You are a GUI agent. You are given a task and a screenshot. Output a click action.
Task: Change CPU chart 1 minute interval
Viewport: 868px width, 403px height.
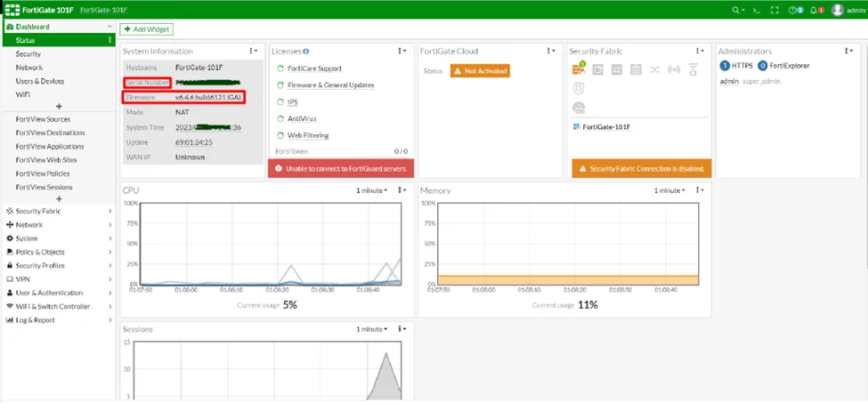pos(371,190)
